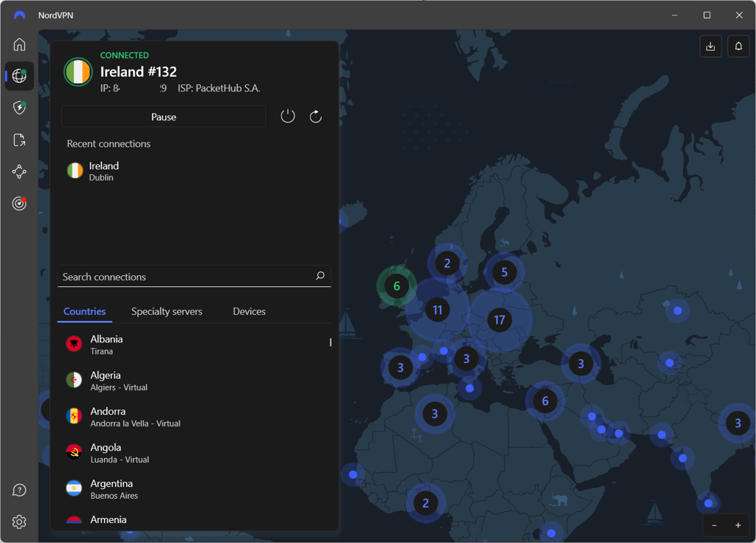Connect to Algeria Algiers - Virtual
The height and width of the screenshot is (543, 756).
tap(193, 381)
